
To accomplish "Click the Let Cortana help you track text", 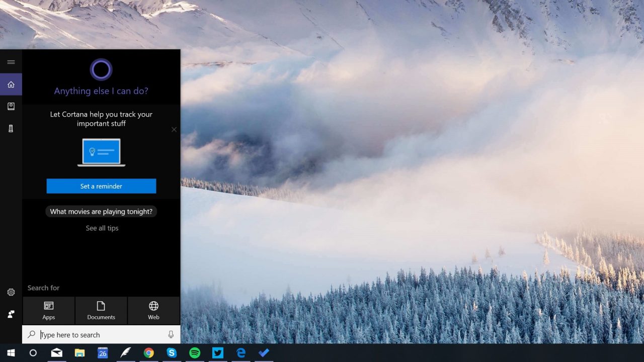I will (x=101, y=119).
